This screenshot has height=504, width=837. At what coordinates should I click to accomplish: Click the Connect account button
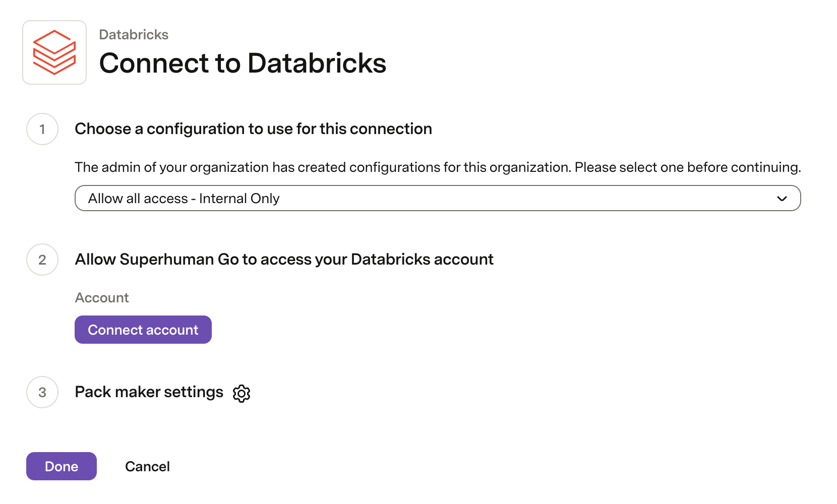coord(143,330)
